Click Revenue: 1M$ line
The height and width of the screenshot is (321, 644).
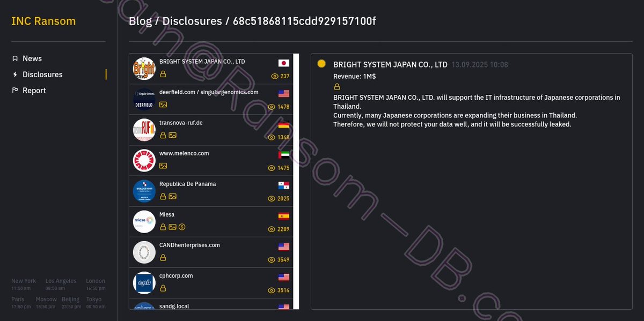(354, 76)
